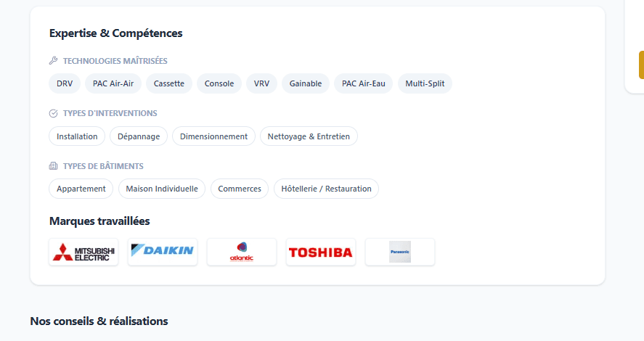Click the Toshiba brand logo
The height and width of the screenshot is (341, 644).
(321, 252)
